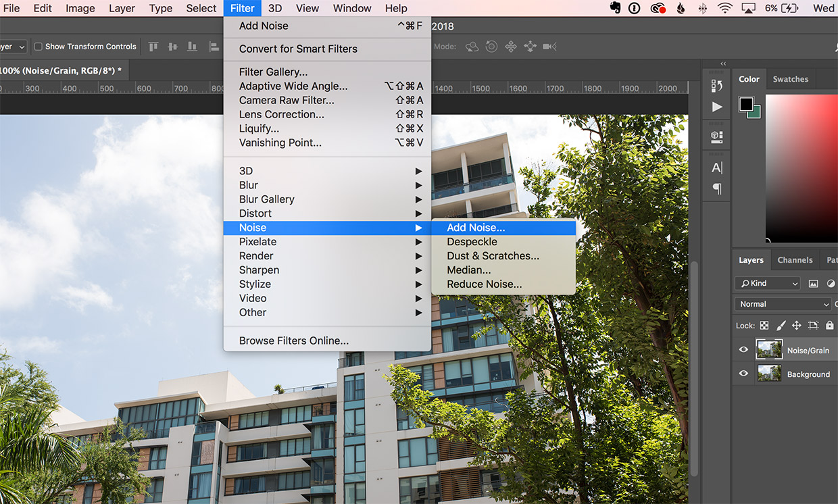
Task: Expand the Sharpen submenu
Action: pyautogui.click(x=327, y=270)
